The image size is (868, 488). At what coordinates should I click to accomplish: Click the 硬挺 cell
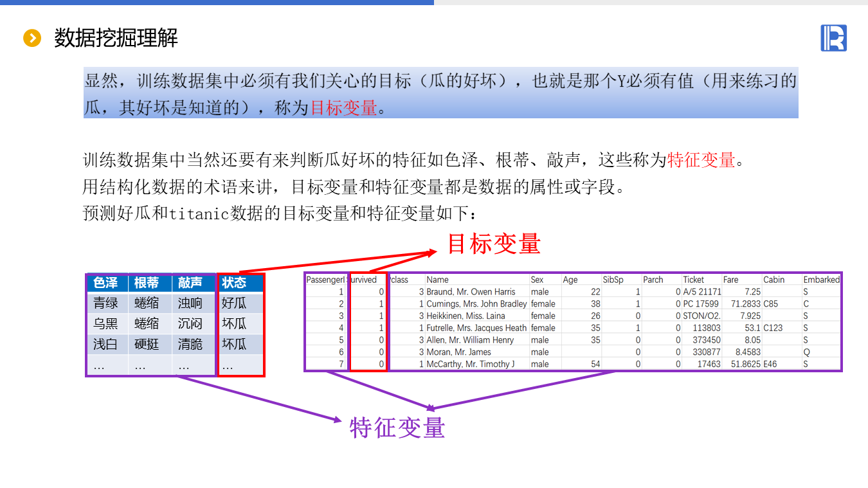[x=147, y=344]
